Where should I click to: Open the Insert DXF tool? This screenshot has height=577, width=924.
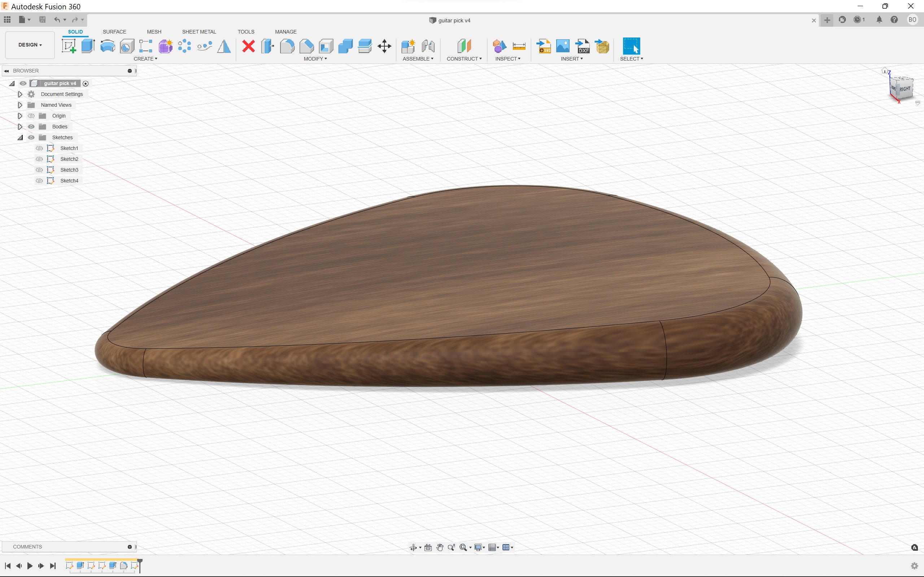pos(582,46)
